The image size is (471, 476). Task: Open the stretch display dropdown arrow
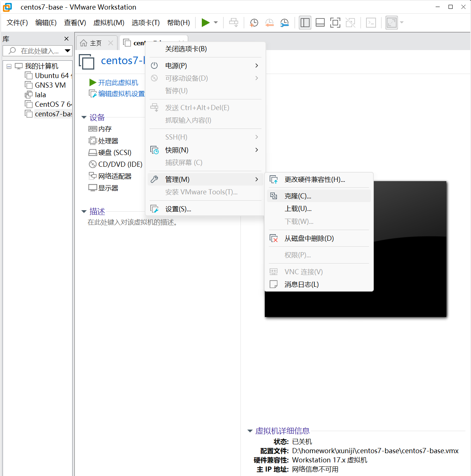(x=402, y=22)
